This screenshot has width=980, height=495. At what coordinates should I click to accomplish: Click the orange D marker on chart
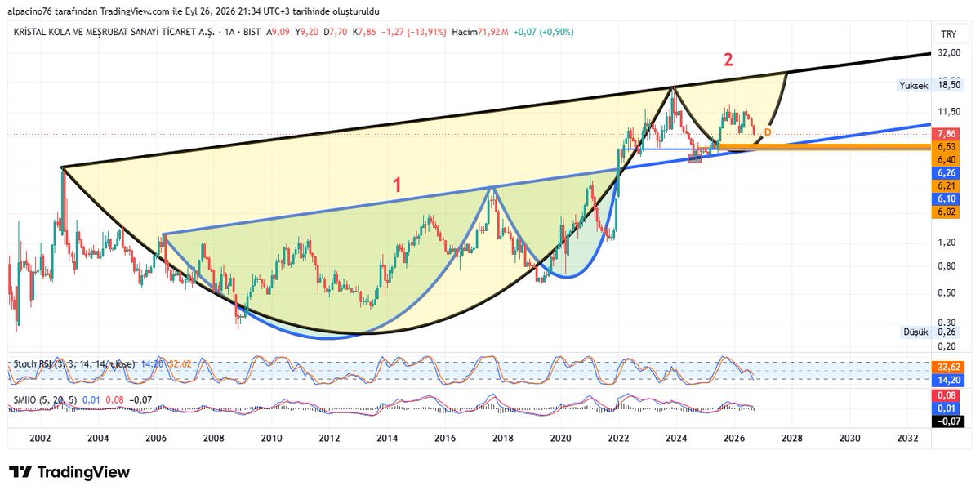(768, 132)
